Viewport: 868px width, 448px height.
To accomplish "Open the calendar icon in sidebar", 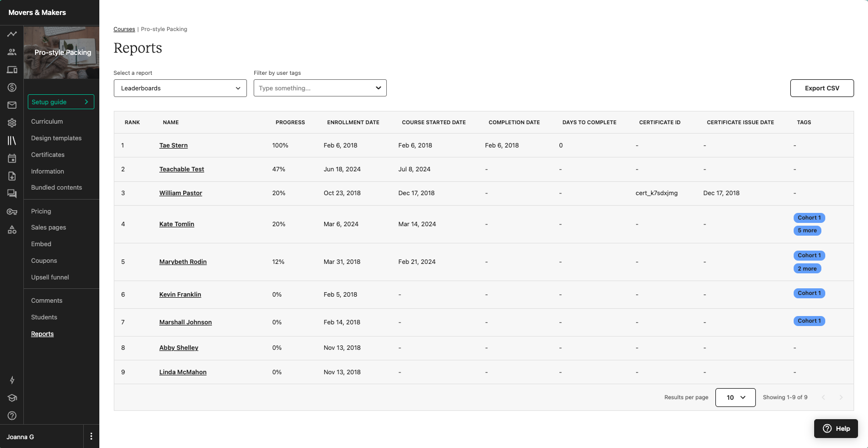I will 12,159.
